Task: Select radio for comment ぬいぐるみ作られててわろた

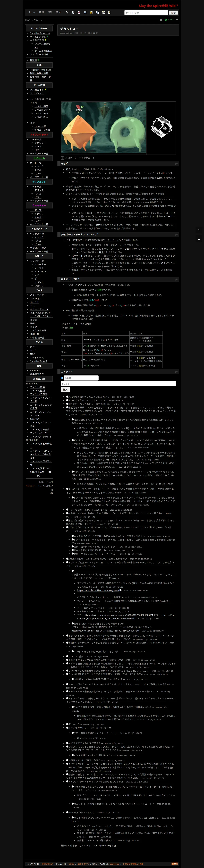Action: point(67,400)
